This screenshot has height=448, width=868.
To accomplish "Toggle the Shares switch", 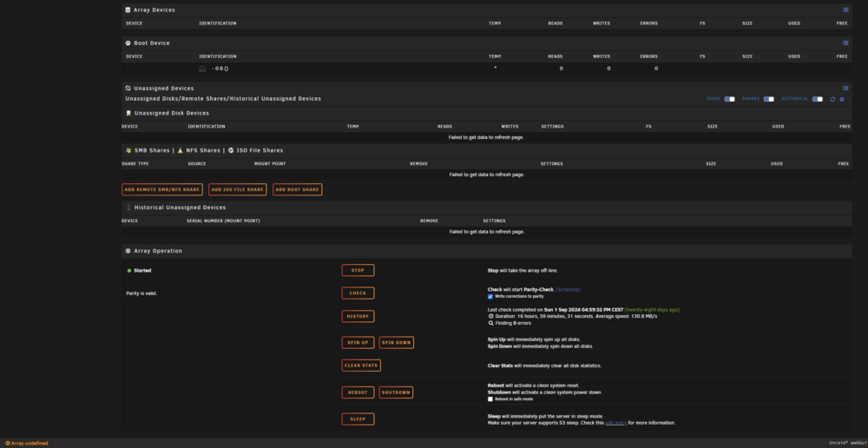I will point(768,99).
